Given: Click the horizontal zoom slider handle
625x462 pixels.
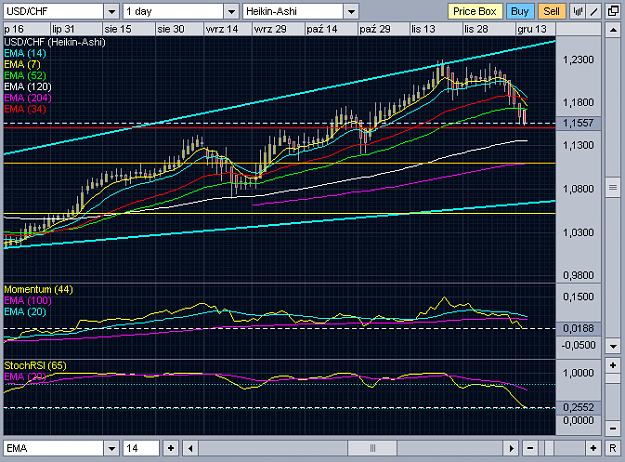Looking at the screenshot, I should (548, 448).
